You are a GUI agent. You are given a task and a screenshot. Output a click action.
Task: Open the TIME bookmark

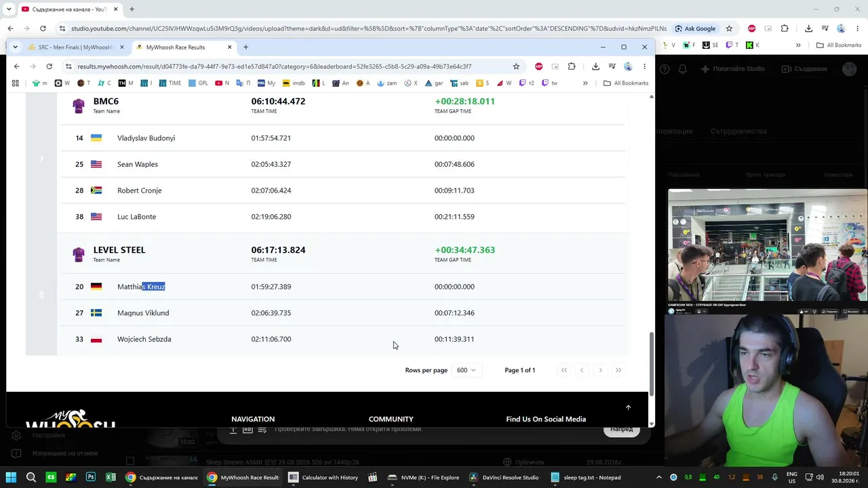pyautogui.click(x=170, y=83)
